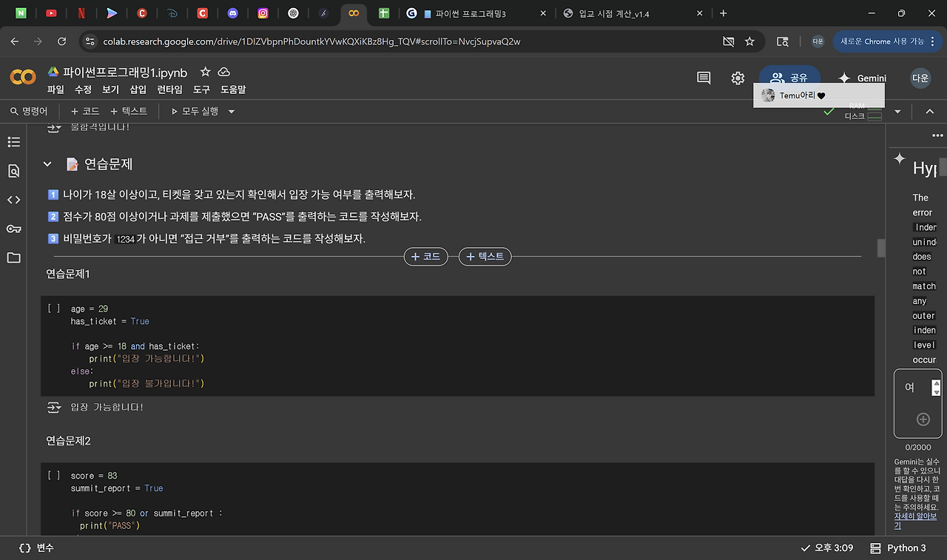Viewport: 947px width, 560px height.
Task: Open the table of contents sidebar
Action: click(x=13, y=141)
